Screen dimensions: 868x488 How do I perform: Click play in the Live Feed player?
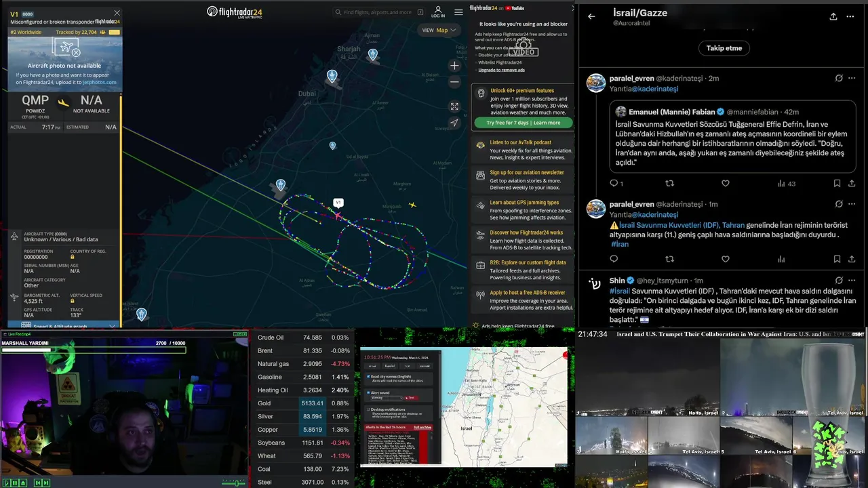6,483
